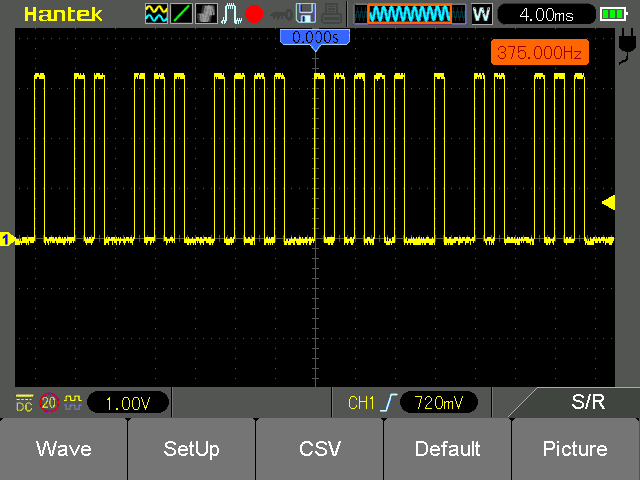Click the DC coupling icon
Screen dimensions: 640x480
click(24, 403)
